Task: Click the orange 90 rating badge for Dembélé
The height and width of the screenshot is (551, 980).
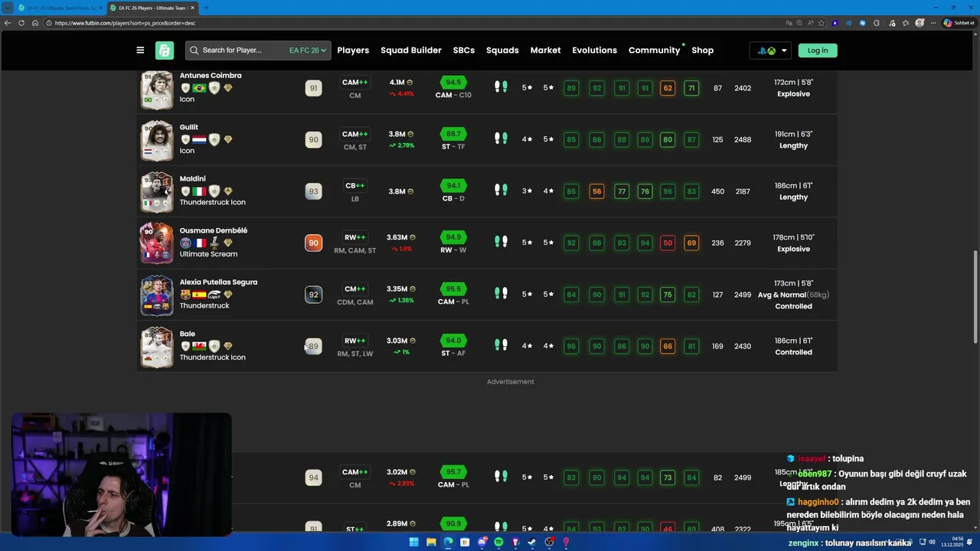Action: click(x=313, y=243)
